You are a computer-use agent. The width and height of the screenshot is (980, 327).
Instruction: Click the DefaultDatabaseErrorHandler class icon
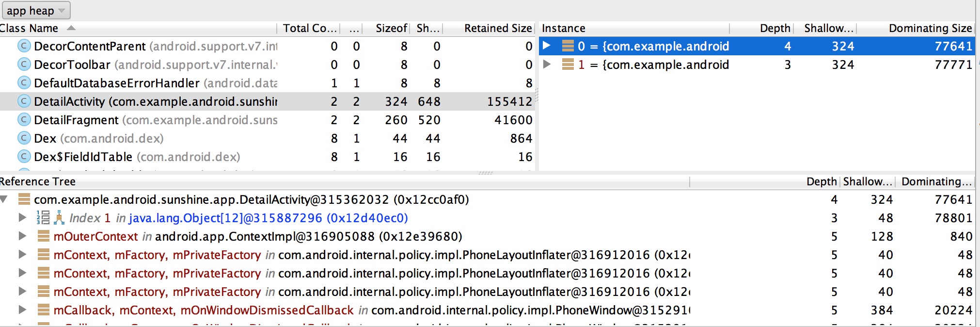[x=24, y=83]
